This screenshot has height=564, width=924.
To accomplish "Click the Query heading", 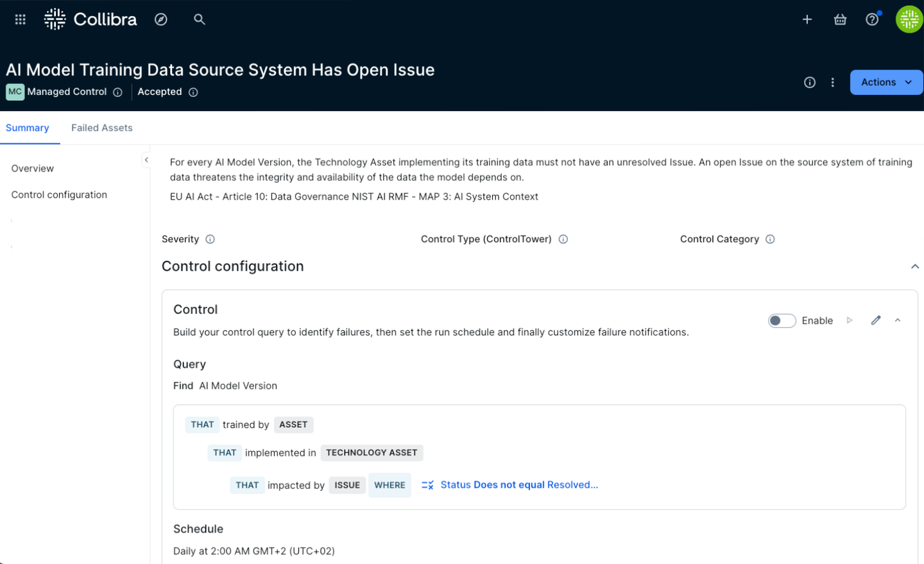I will click(x=189, y=364).
